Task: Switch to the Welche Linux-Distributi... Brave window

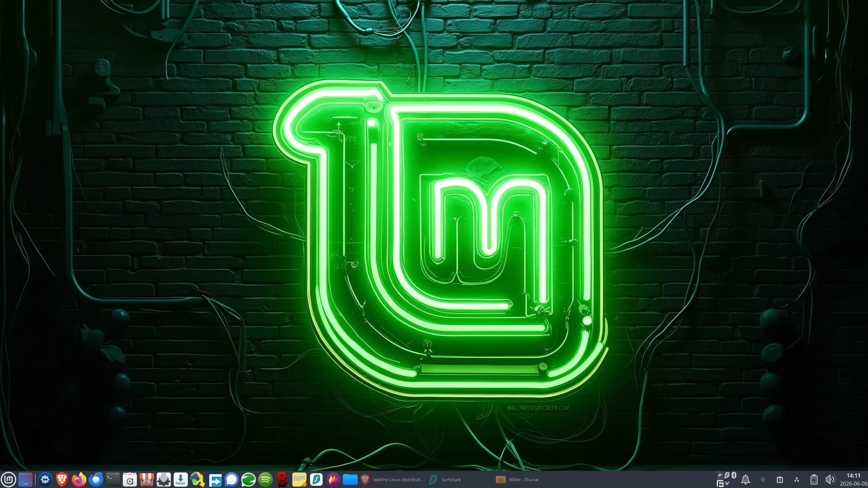Action: tap(393, 479)
